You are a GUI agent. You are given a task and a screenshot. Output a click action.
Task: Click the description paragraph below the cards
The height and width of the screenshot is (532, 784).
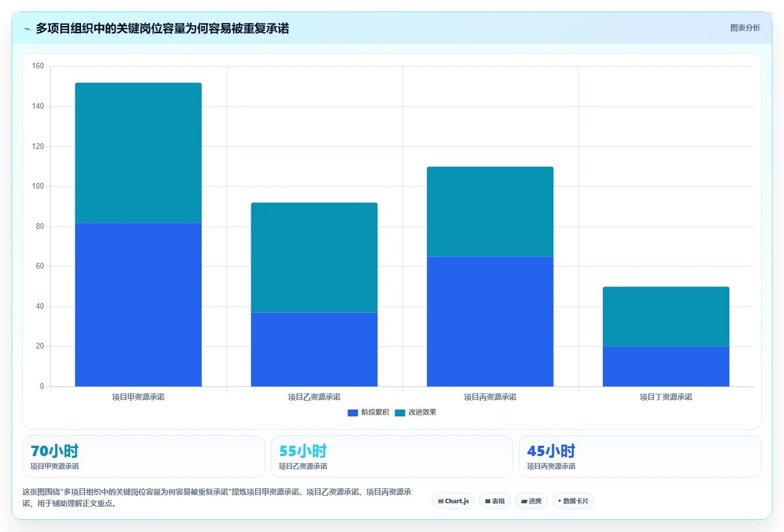217,497
